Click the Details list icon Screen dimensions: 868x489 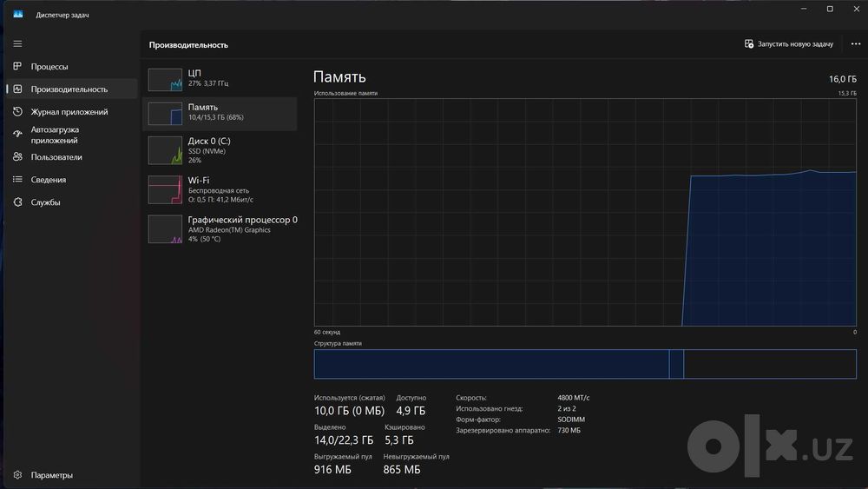point(17,180)
